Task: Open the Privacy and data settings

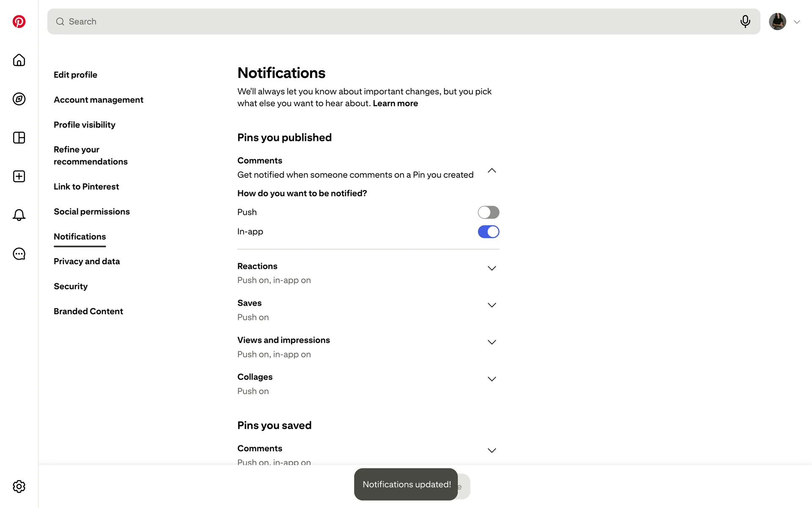Action: [x=87, y=261]
